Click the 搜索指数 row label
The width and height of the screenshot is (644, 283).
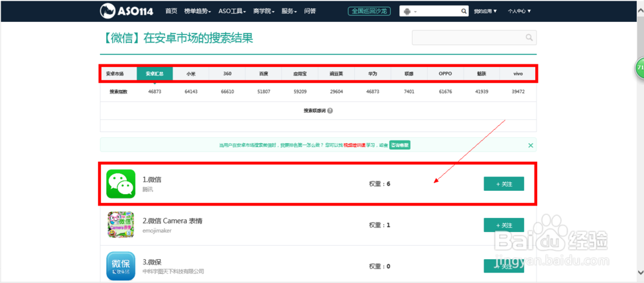(118, 92)
